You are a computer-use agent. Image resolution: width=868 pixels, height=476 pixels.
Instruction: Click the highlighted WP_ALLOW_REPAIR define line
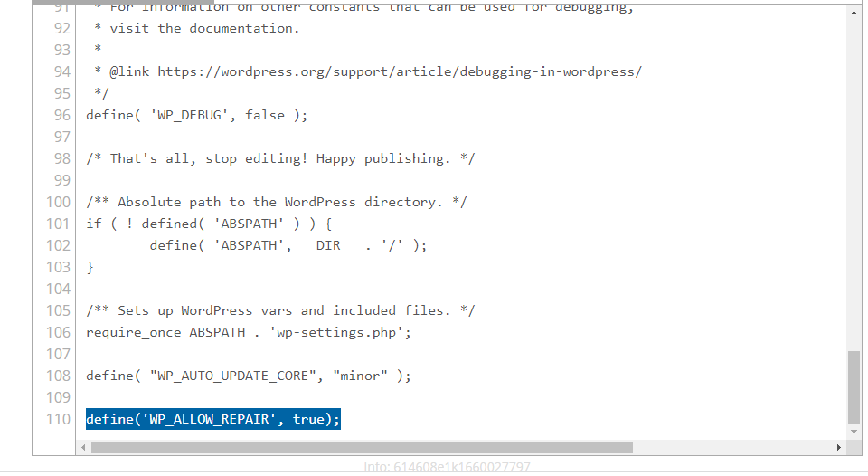pos(213,419)
